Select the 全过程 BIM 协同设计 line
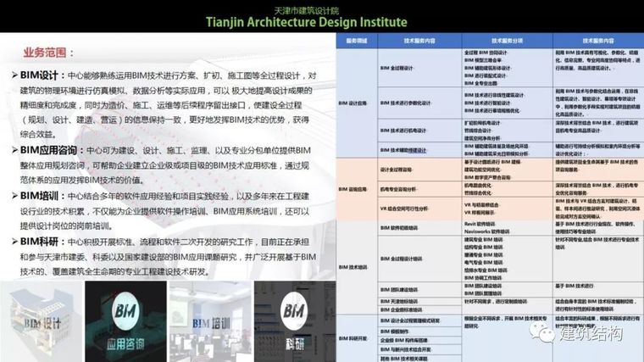This screenshot has height=362, width=644. pyautogui.click(x=486, y=53)
